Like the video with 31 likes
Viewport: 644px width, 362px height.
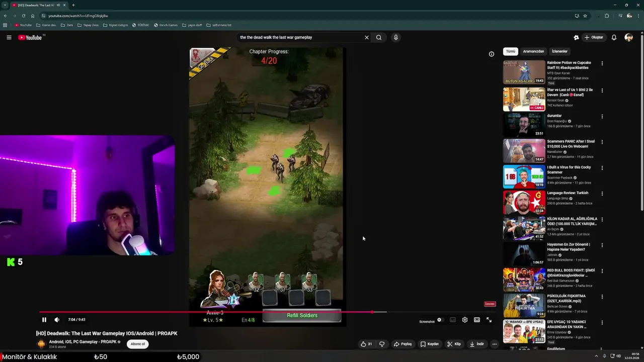click(366, 344)
